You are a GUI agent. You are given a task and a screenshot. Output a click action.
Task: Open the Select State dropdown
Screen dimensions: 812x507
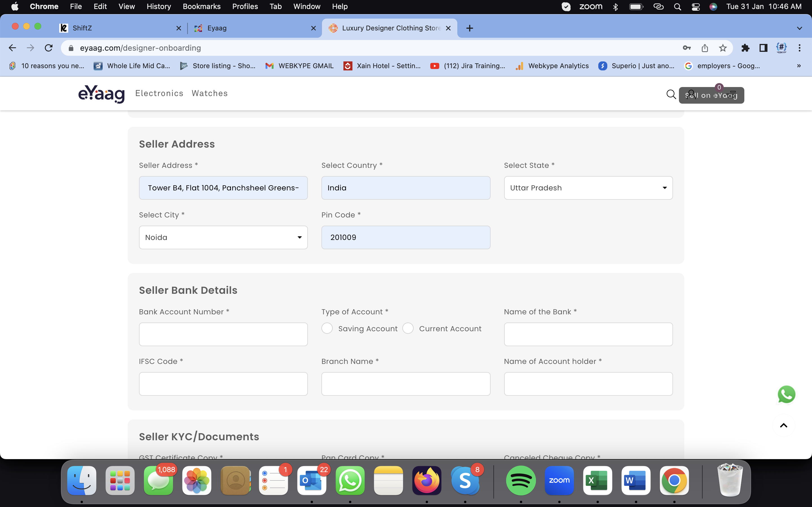(x=588, y=188)
